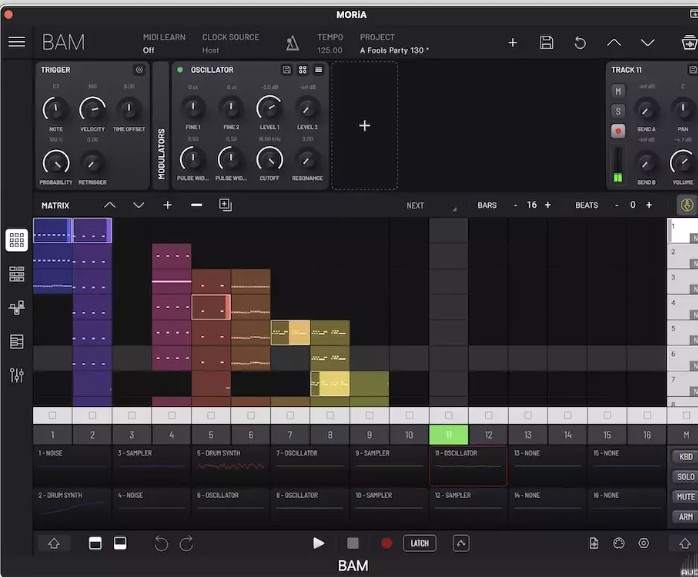Toggle KBD mode button

coord(686,457)
